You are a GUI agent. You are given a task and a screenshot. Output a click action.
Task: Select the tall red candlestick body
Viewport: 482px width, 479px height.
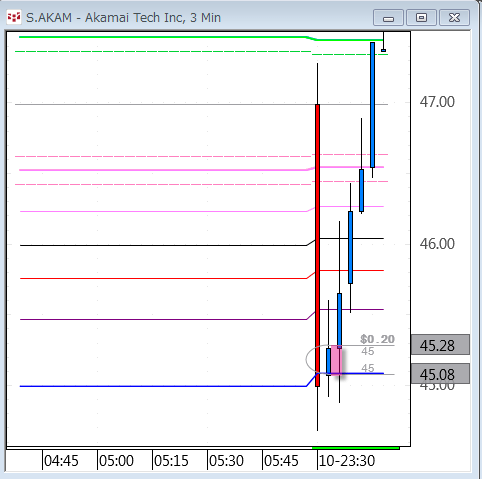pos(317,245)
